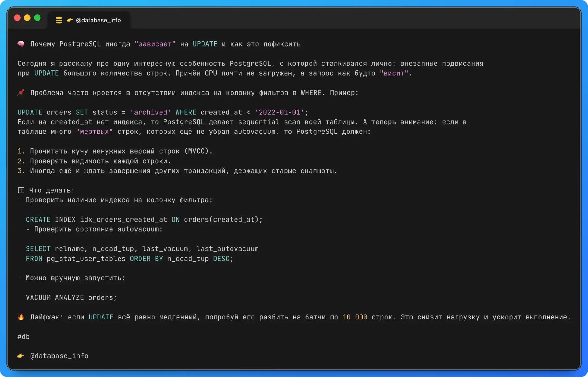Screen dimensions: 588x377
Task: Click the brain emoji before the heading
Action: (x=21, y=44)
